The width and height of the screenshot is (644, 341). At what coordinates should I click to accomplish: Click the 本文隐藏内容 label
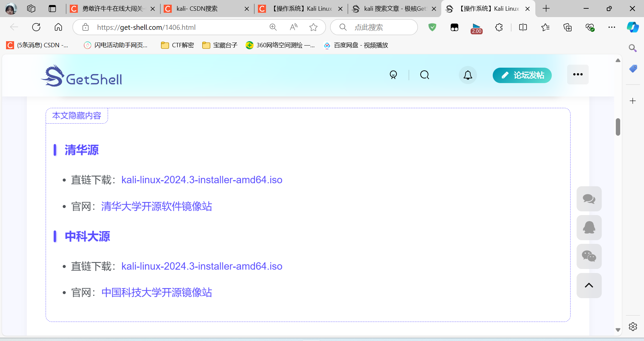[77, 116]
